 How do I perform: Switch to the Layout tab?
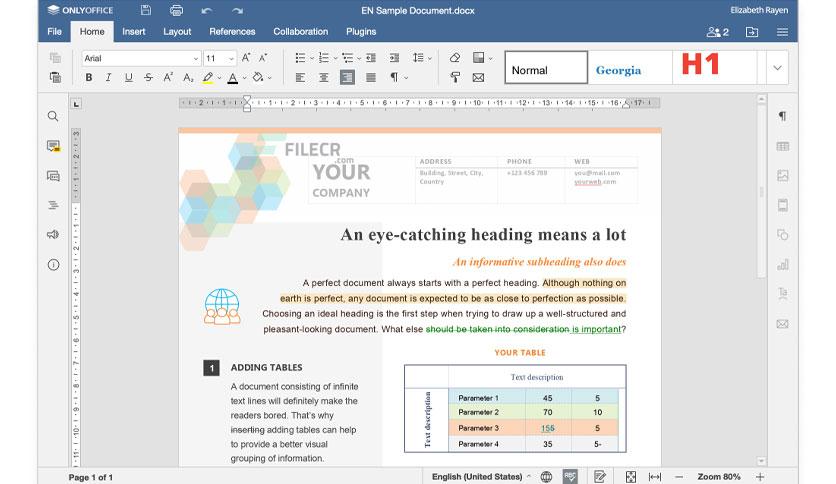(x=177, y=31)
